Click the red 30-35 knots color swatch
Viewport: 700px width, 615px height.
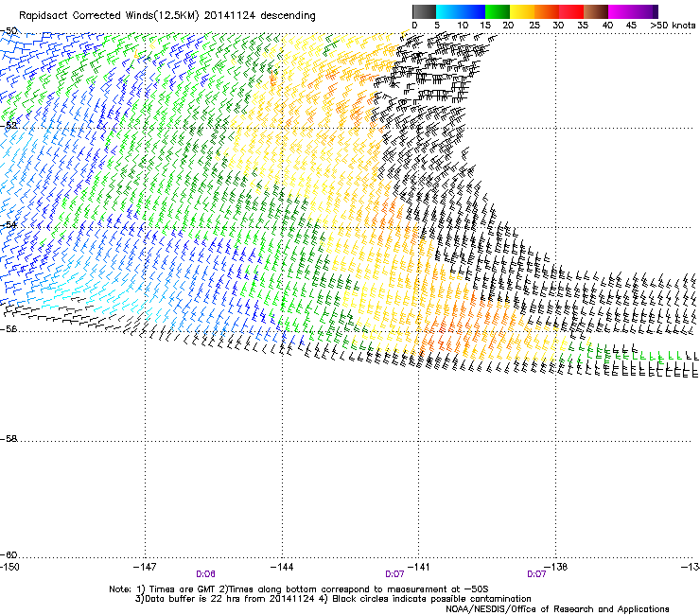pyautogui.click(x=571, y=11)
